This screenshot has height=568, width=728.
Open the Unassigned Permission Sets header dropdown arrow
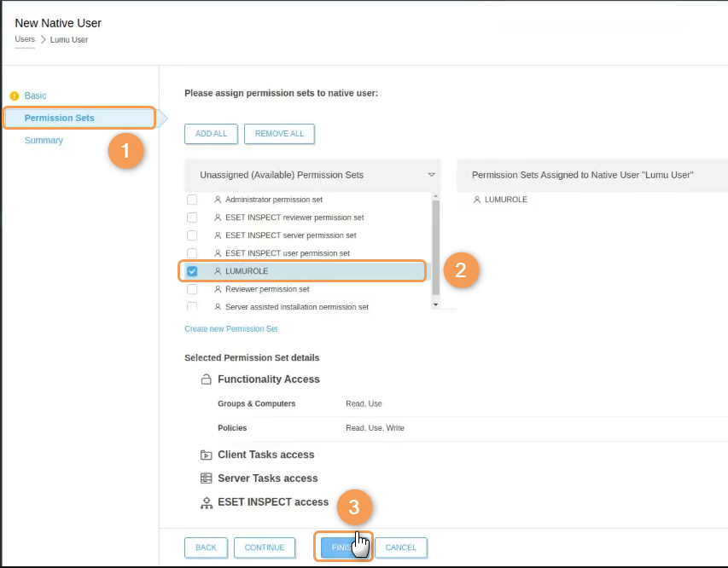click(x=431, y=175)
